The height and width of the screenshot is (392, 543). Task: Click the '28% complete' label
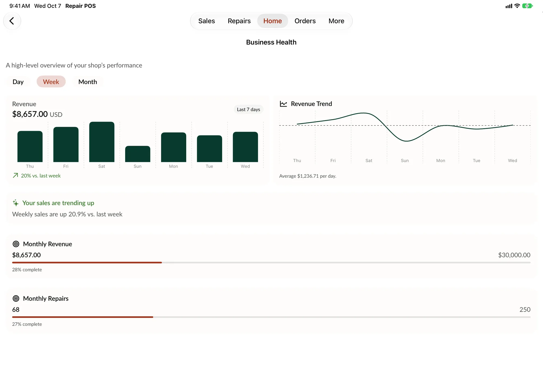point(27,270)
